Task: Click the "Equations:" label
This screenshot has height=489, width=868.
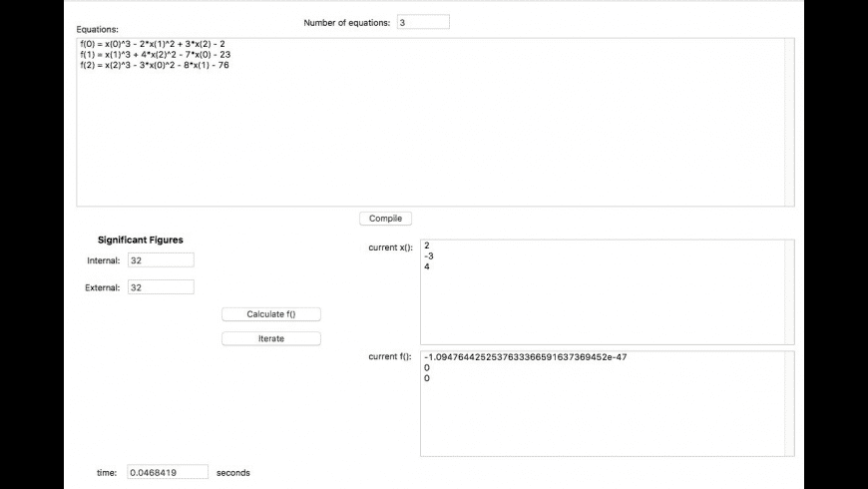Action: click(97, 30)
